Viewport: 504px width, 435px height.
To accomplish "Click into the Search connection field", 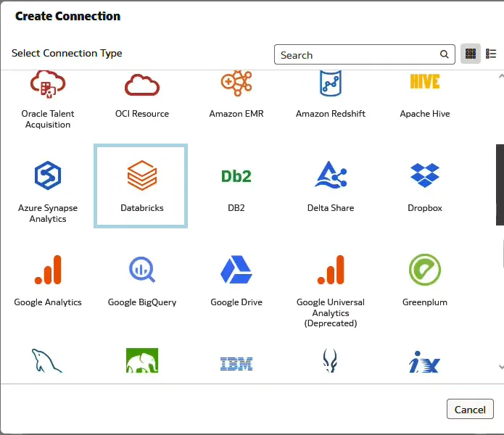I will (365, 54).
